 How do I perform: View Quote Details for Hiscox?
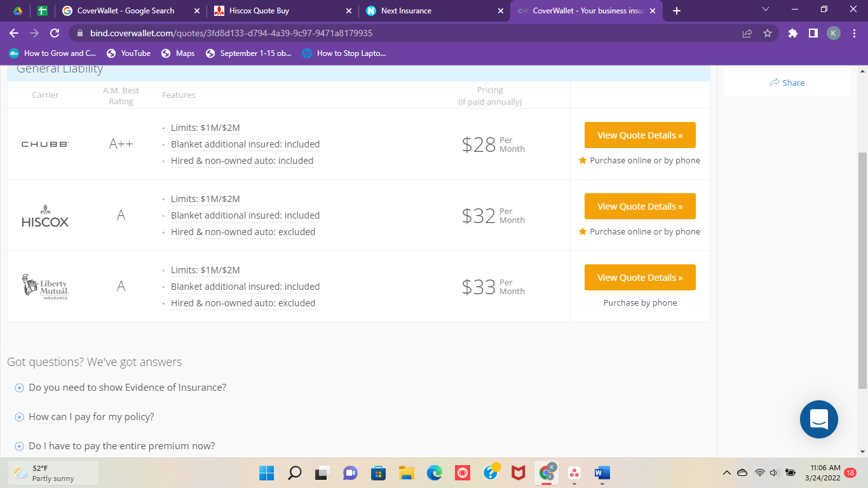click(640, 207)
